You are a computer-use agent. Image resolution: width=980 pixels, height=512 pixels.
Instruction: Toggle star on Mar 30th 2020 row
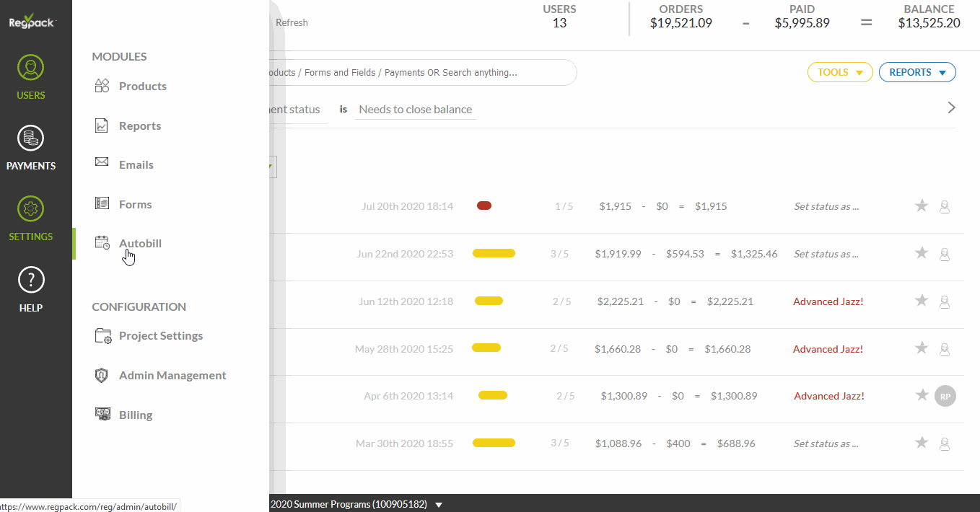[921, 443]
